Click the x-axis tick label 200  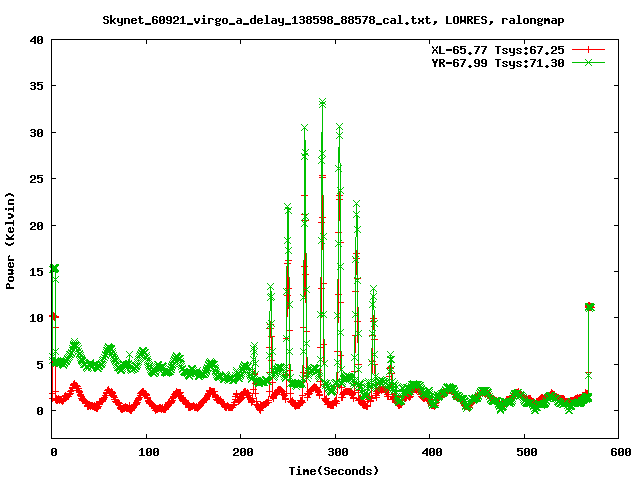tap(242, 452)
